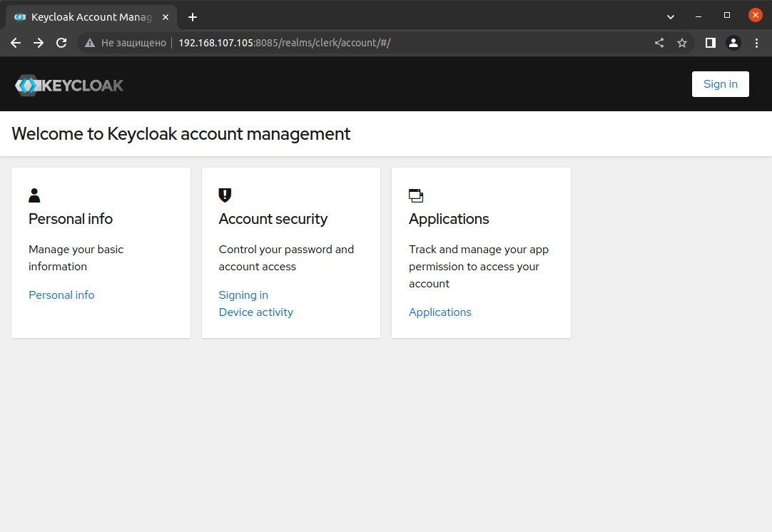Click the Account security shield icon

coord(225,195)
